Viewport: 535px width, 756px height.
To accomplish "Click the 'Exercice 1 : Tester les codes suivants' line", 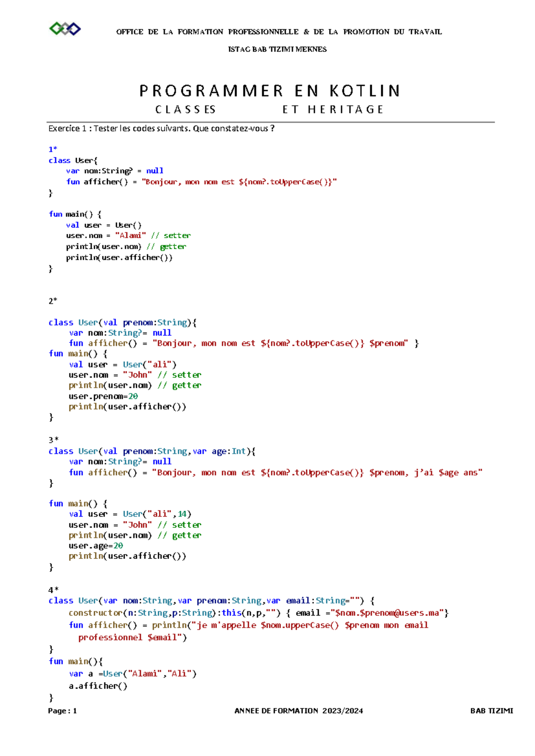I will pyautogui.click(x=161, y=128).
